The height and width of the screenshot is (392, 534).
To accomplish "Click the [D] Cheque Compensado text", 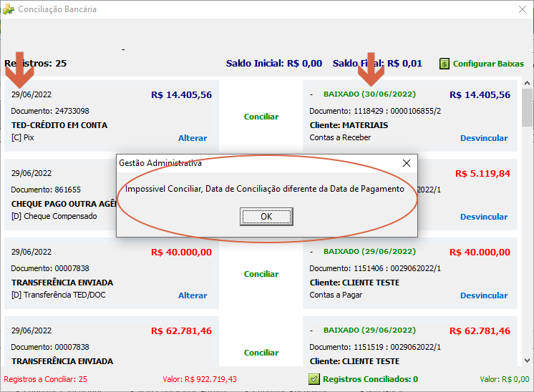I will click(54, 216).
